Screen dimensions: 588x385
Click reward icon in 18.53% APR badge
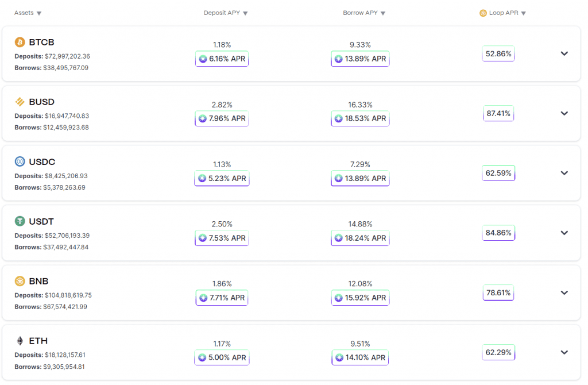339,118
